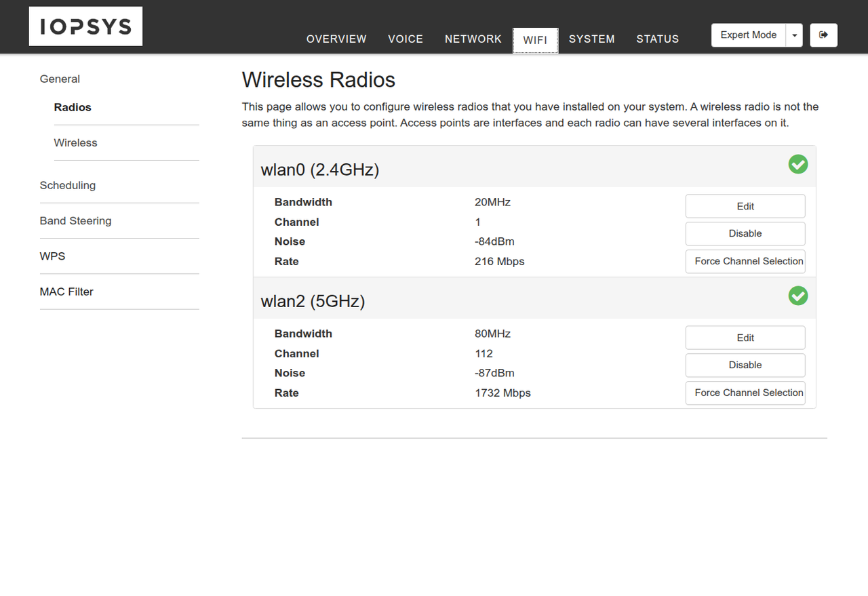
Task: Click the 20MHz bandwidth value
Action: point(493,202)
